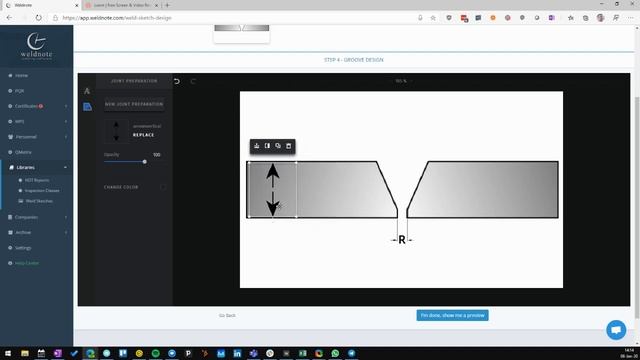The image size is (640, 360).
Task: Delete the selected arrow element
Action: coord(289,146)
